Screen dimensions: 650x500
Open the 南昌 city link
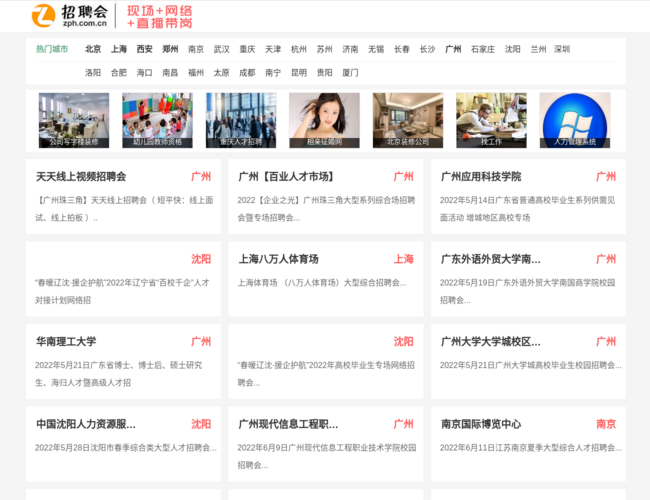click(x=170, y=73)
